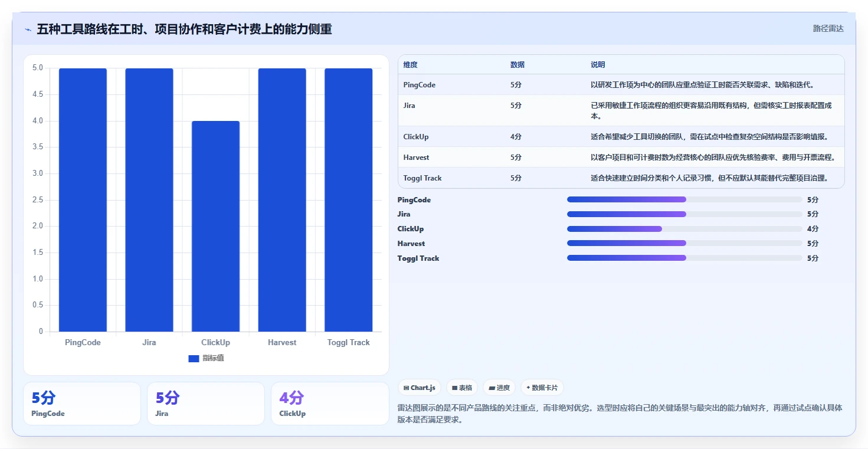Viewport: 868px width, 449px height.
Task: Select the 数据卡片 tag
Action: pyautogui.click(x=542, y=388)
